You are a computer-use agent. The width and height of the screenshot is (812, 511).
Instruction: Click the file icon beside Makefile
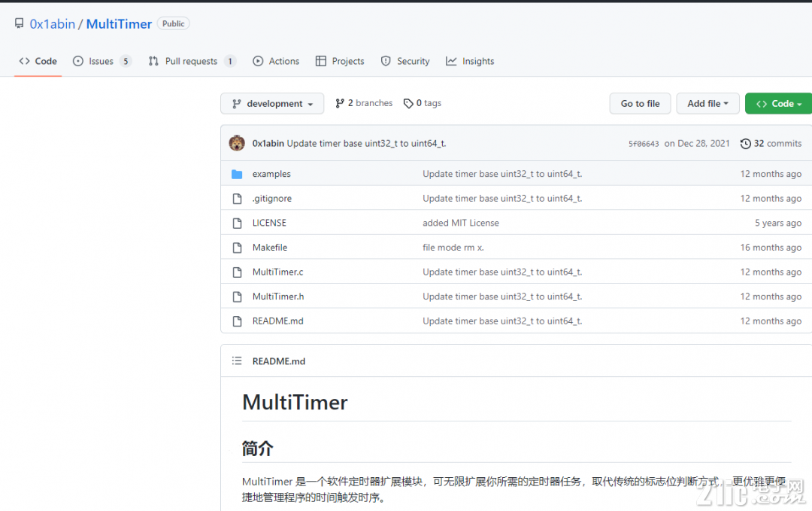coord(237,248)
